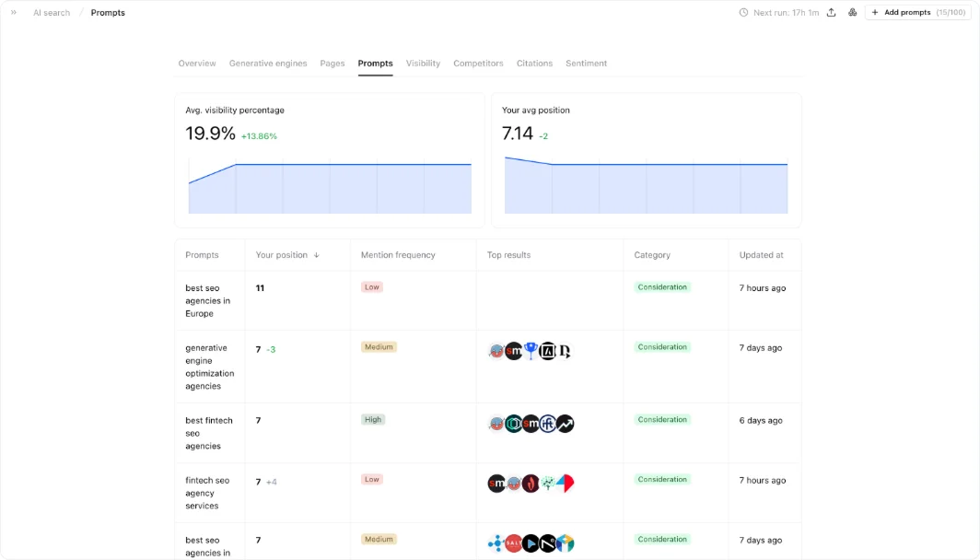The height and width of the screenshot is (560, 980).
Task: Click blue trophy logo in generative engine row
Action: pos(531,351)
